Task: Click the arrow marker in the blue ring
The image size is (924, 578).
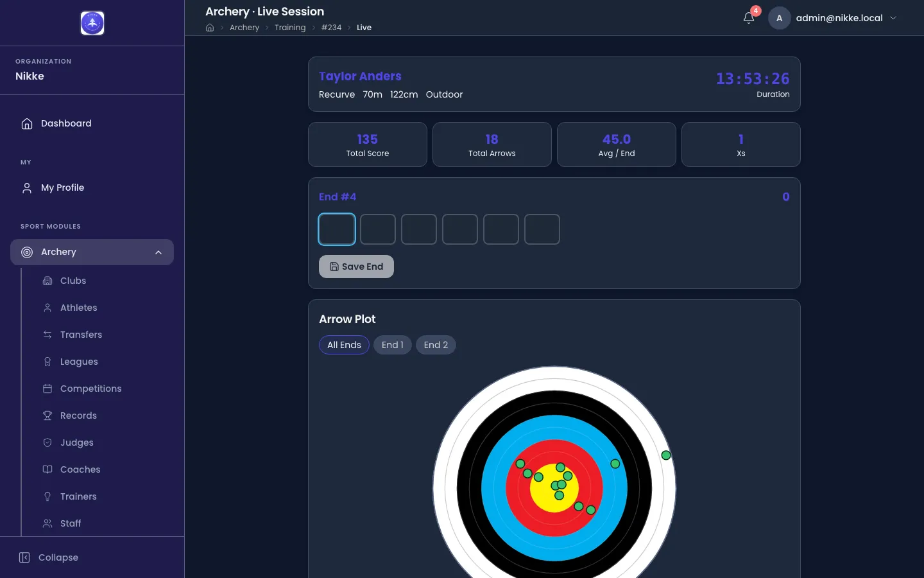Action: click(615, 464)
